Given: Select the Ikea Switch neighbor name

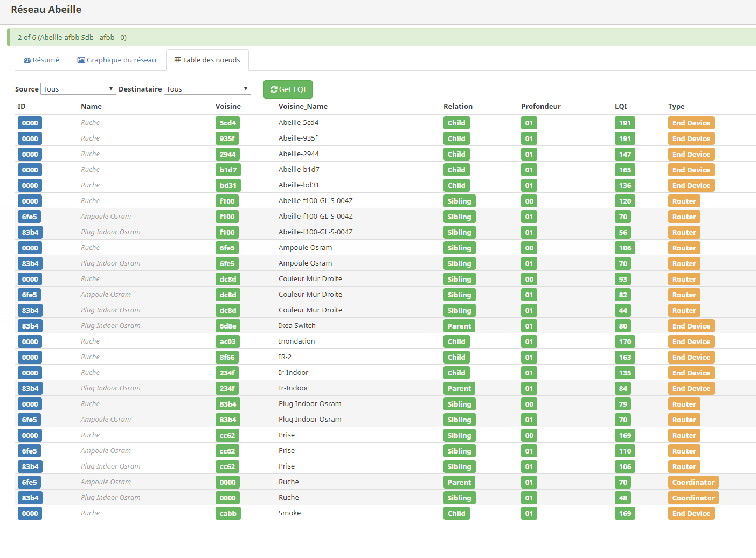Looking at the screenshot, I should (x=297, y=325).
